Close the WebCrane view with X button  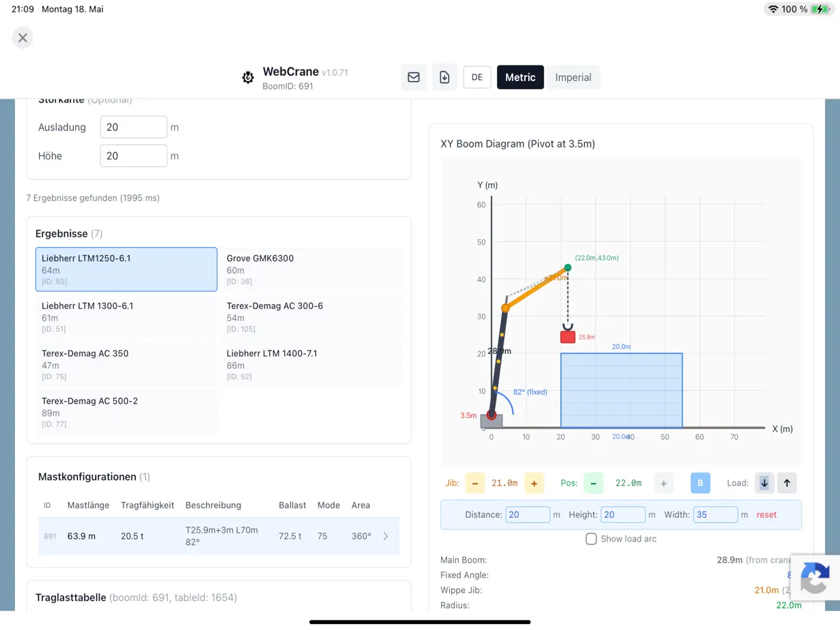[x=23, y=38]
